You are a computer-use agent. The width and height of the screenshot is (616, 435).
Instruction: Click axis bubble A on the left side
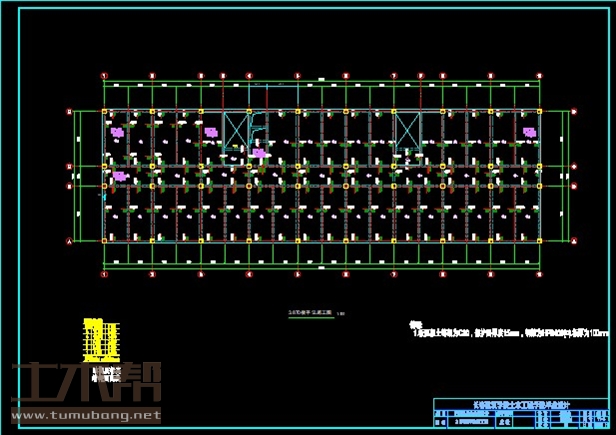pyautogui.click(x=69, y=241)
